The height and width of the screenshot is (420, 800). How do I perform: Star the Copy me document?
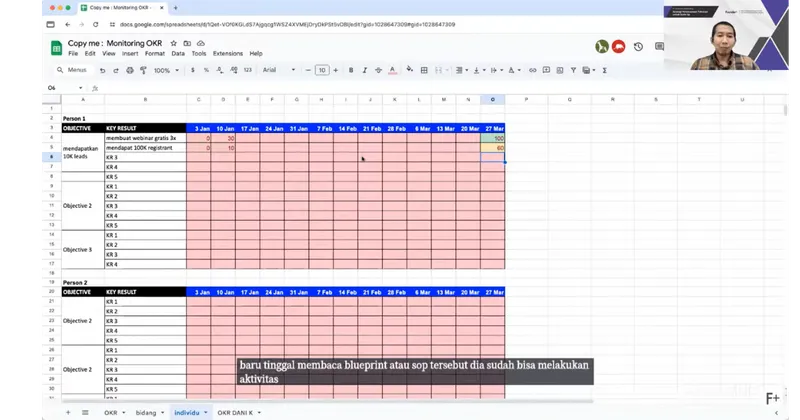pyautogui.click(x=173, y=43)
